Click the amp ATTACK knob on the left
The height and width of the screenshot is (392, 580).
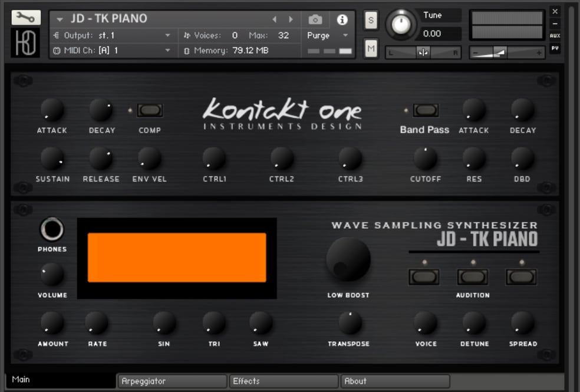pos(52,110)
